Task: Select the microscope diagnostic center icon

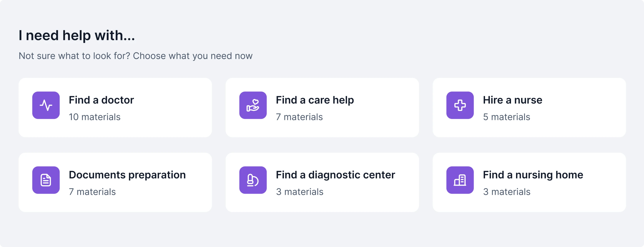Action: 253,180
